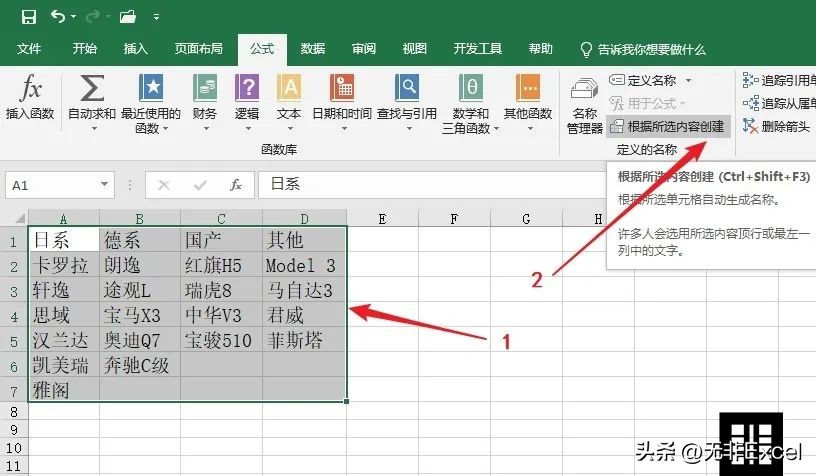The height and width of the screenshot is (476, 816).
Task: Click cell containing 卡罗拉
Action: 63,265
